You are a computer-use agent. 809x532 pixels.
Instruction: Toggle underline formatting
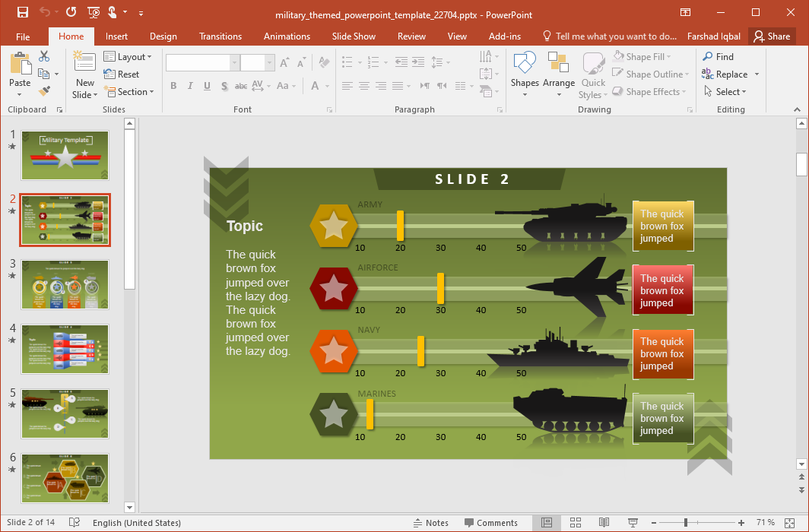coord(205,86)
